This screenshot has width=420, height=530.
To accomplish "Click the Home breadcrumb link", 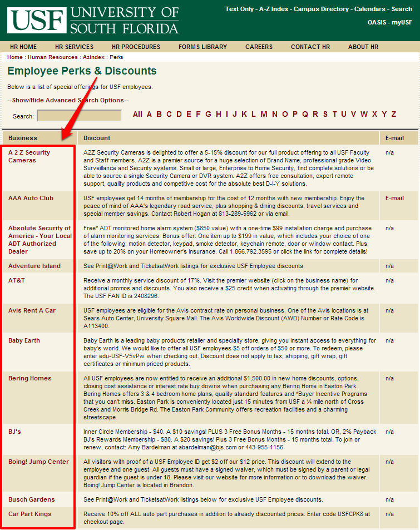I will click(x=15, y=57).
